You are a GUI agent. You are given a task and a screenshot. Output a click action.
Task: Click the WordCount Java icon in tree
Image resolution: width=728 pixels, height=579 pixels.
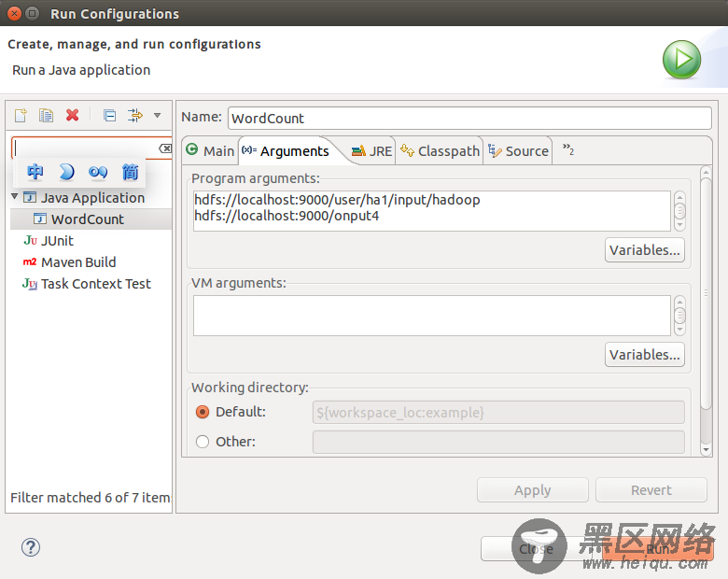coord(40,219)
